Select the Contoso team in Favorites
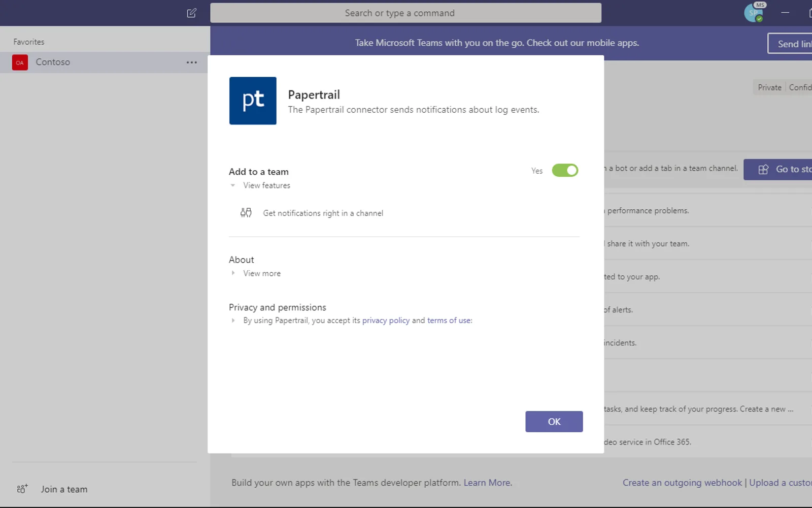 105,62
